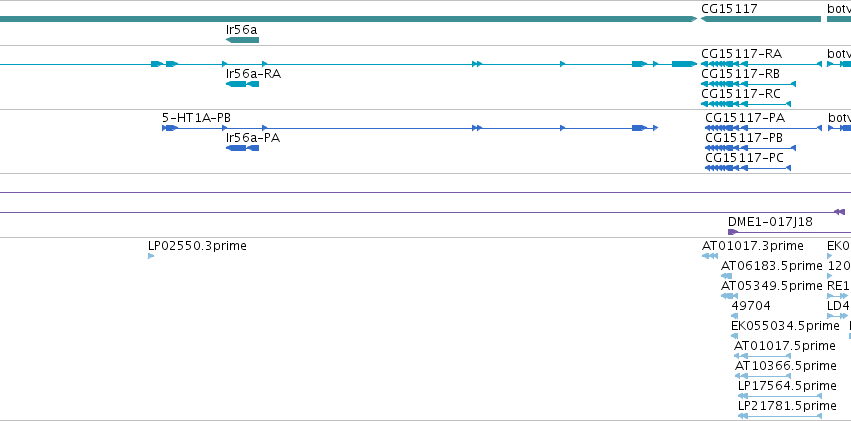
Task: Click the AT01017.3prime EST label
Action: coord(753,246)
